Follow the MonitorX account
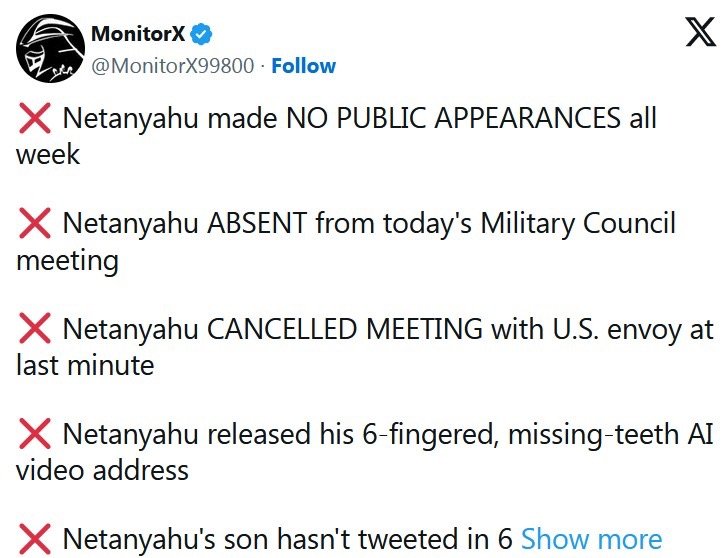The height and width of the screenshot is (558, 724). 304,66
